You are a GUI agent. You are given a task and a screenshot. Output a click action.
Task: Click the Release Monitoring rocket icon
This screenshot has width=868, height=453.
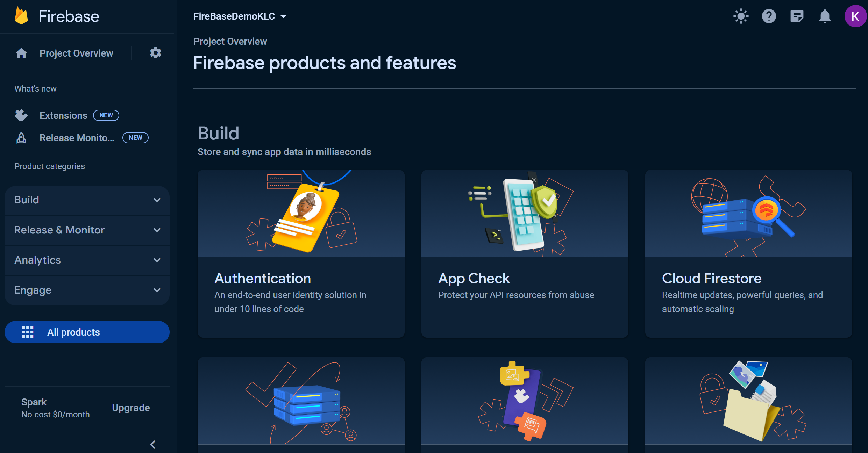[x=21, y=138]
